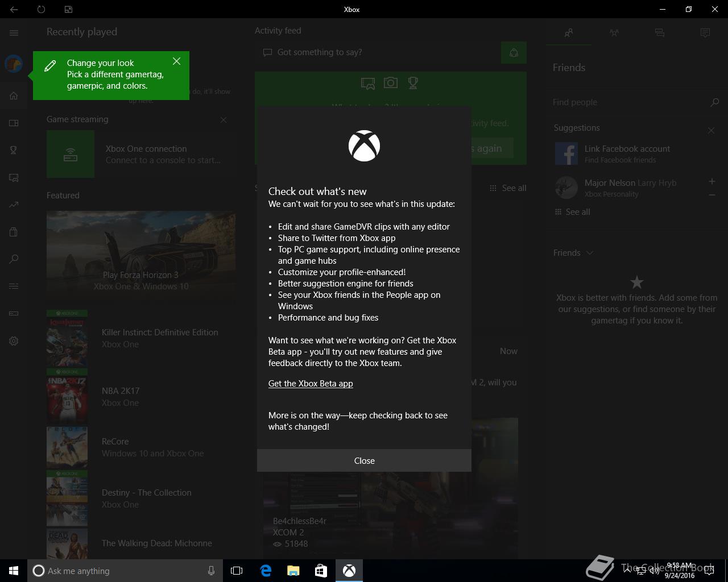Screen dimensions: 728x582
Task: Open ReCore game entry
Action: point(141,447)
